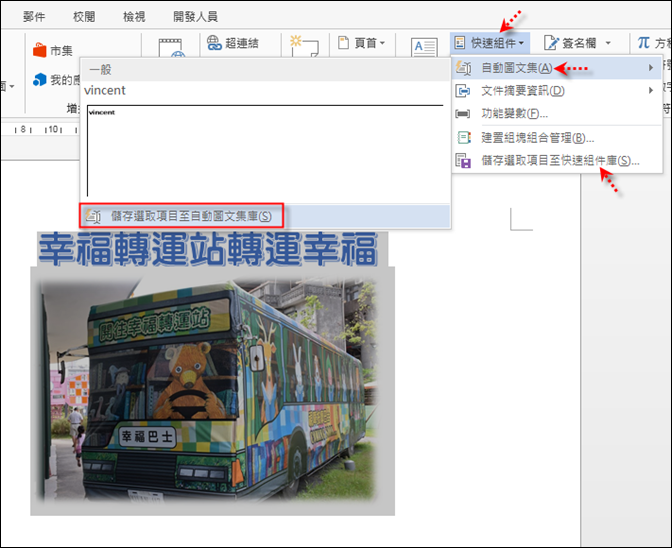Viewport: 672px width, 548px height.
Task: Click the 幸福轉運站轉運幸福 WordArt title
Action: (x=209, y=249)
